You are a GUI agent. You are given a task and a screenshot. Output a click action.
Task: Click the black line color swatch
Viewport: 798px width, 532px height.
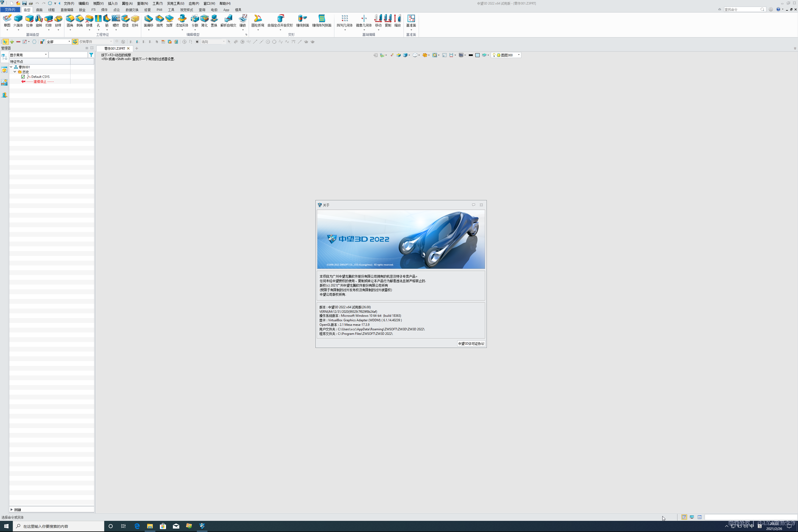coord(471,55)
